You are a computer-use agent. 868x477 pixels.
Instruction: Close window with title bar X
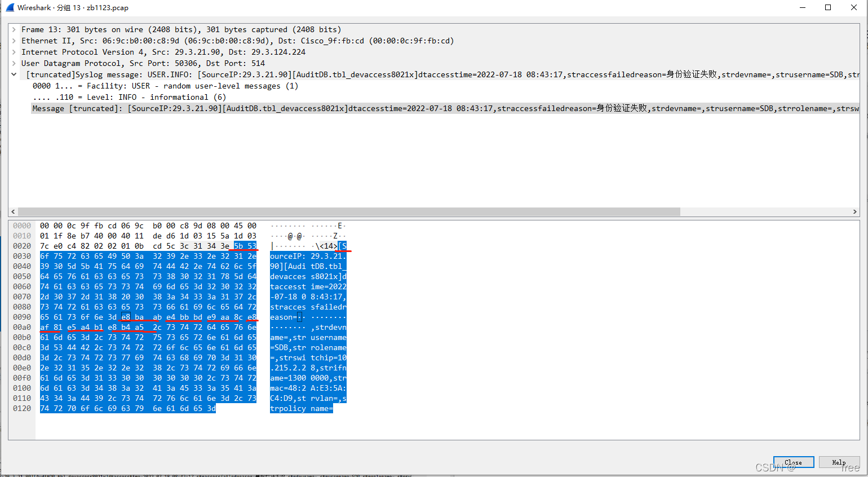coord(854,7)
